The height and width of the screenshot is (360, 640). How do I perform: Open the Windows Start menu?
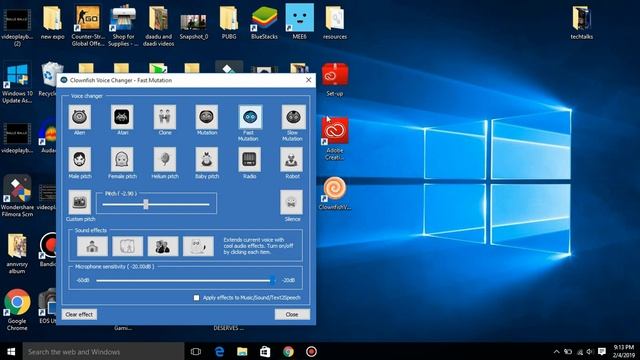[11, 351]
